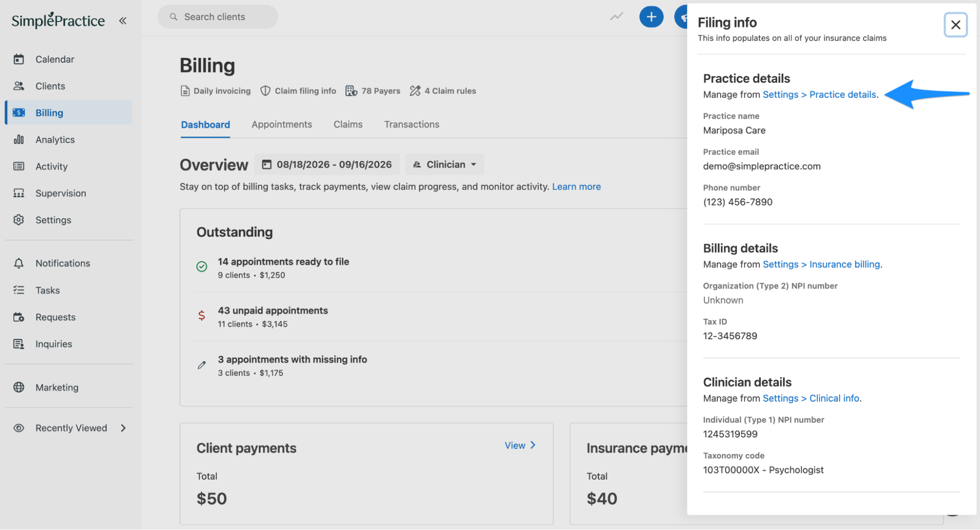980x530 pixels.
Task: View Client payments details
Action: (x=520, y=446)
